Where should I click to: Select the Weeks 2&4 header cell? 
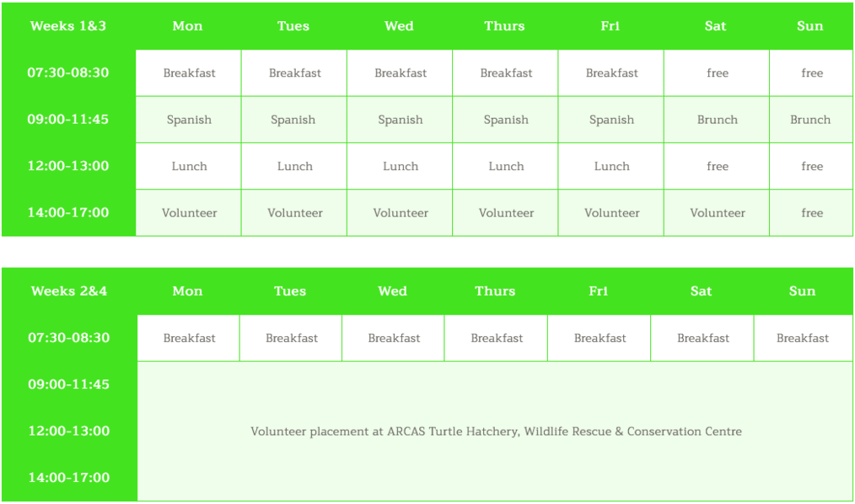(69, 291)
